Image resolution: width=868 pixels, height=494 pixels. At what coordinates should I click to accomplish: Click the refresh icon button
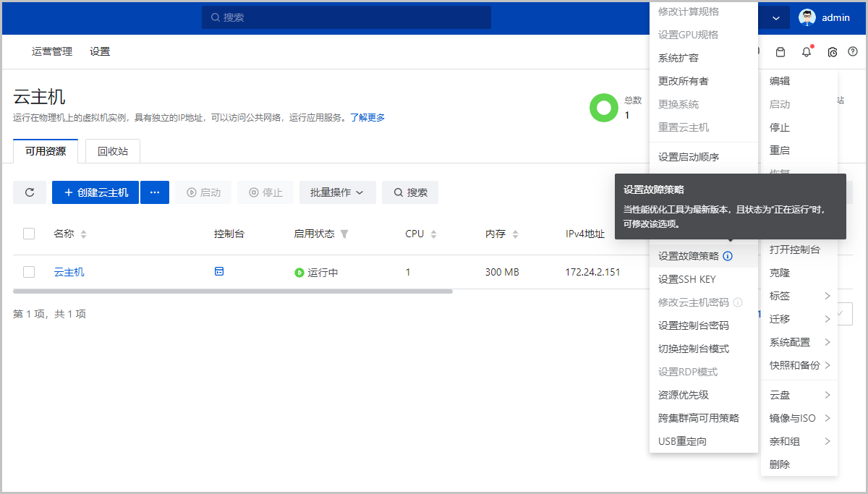(x=30, y=192)
